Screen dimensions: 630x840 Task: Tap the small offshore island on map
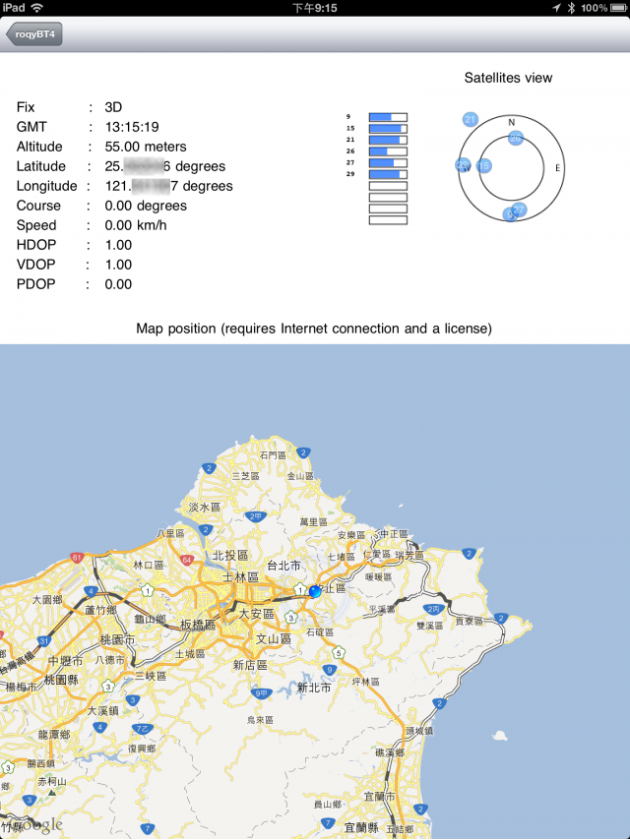pyautogui.click(x=500, y=736)
